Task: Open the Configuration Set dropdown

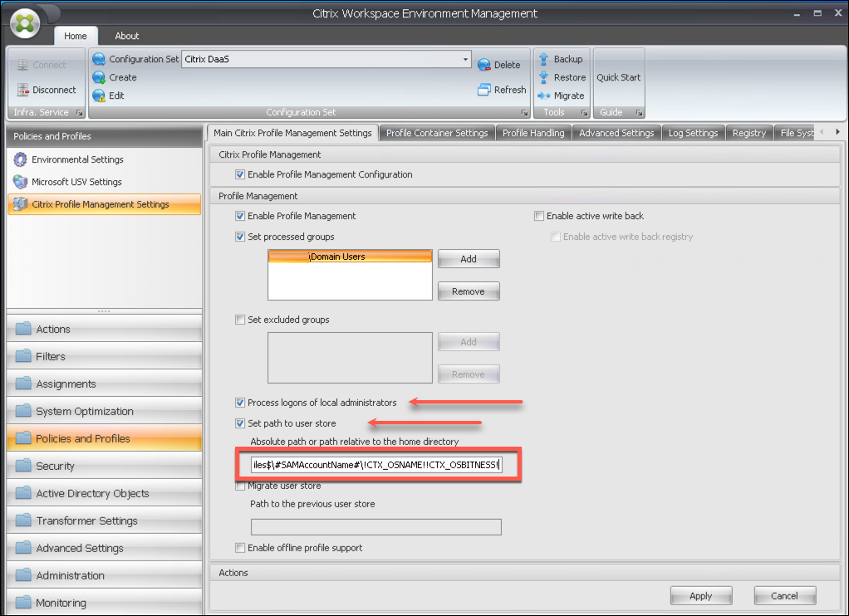Action: (x=465, y=60)
